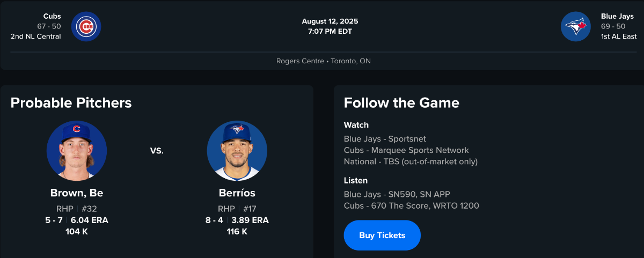
Task: Select the Blue Jays team name
Action: pyautogui.click(x=617, y=16)
